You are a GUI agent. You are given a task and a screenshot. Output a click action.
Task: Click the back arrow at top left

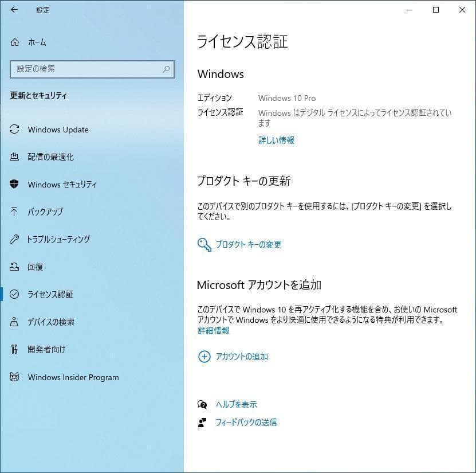(x=14, y=10)
